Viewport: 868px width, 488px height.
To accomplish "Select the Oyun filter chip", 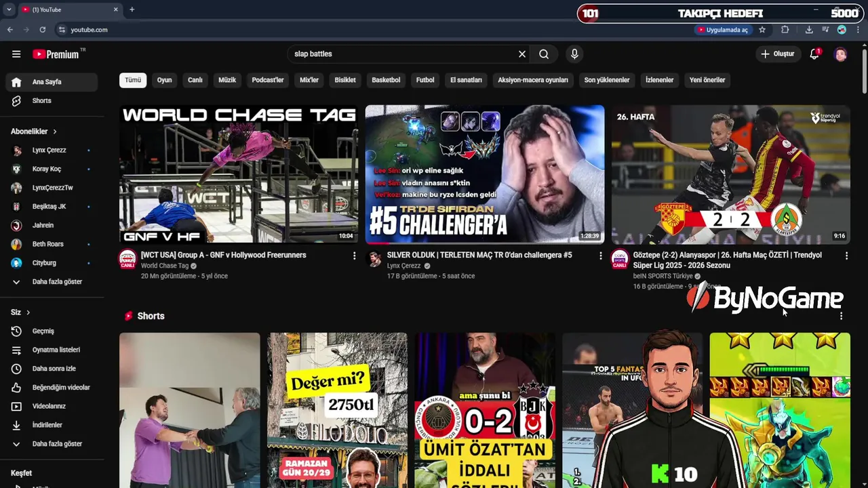I will 165,80.
